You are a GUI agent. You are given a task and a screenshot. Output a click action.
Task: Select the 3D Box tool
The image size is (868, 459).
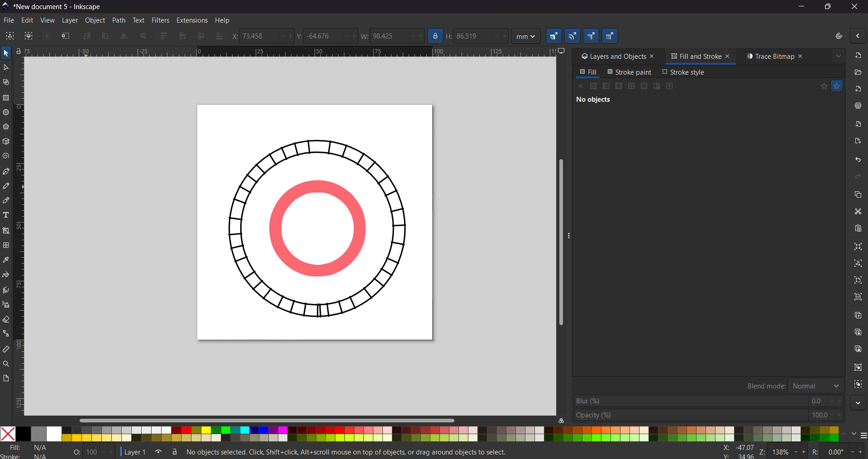pyautogui.click(x=6, y=142)
